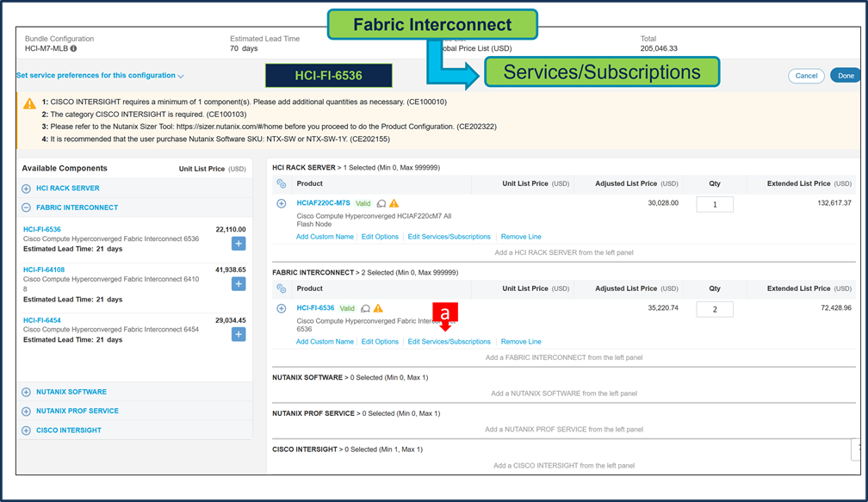Click the extended price 132,617.37
The width and height of the screenshot is (868, 502).
click(834, 203)
